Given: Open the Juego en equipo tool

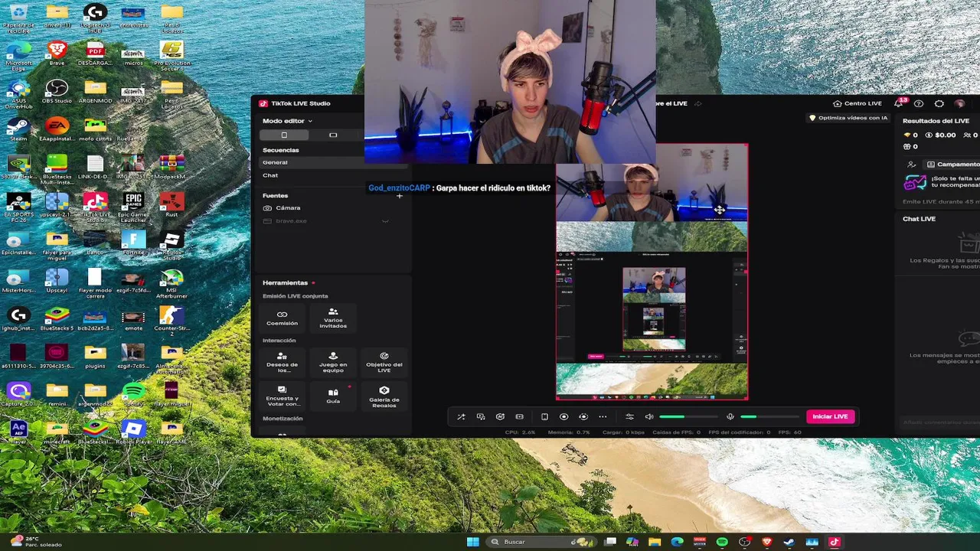Looking at the screenshot, I should pyautogui.click(x=333, y=362).
